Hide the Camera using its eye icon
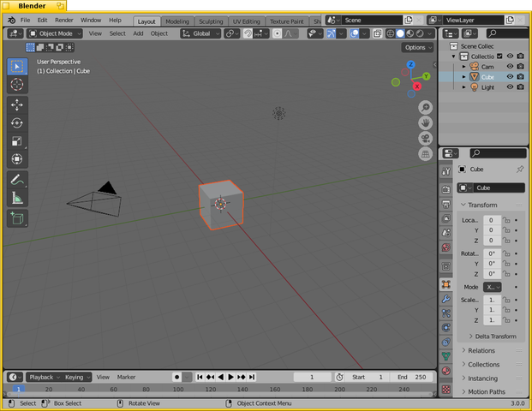The height and width of the screenshot is (411, 532). pyautogui.click(x=510, y=66)
